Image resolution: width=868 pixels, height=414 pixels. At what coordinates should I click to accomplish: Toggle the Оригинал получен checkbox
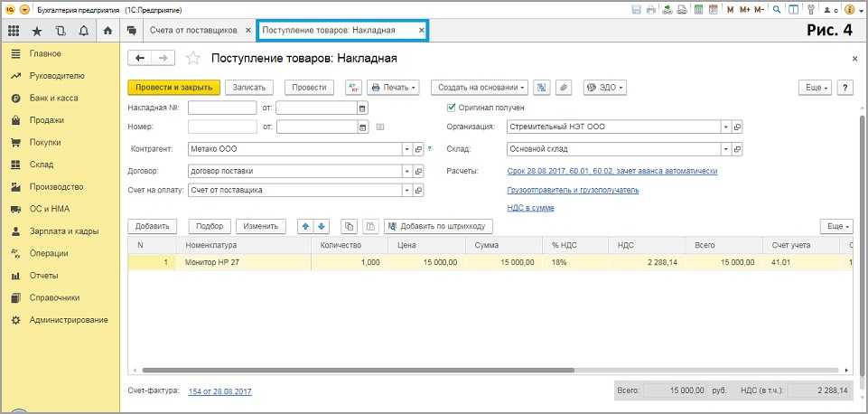tap(452, 107)
